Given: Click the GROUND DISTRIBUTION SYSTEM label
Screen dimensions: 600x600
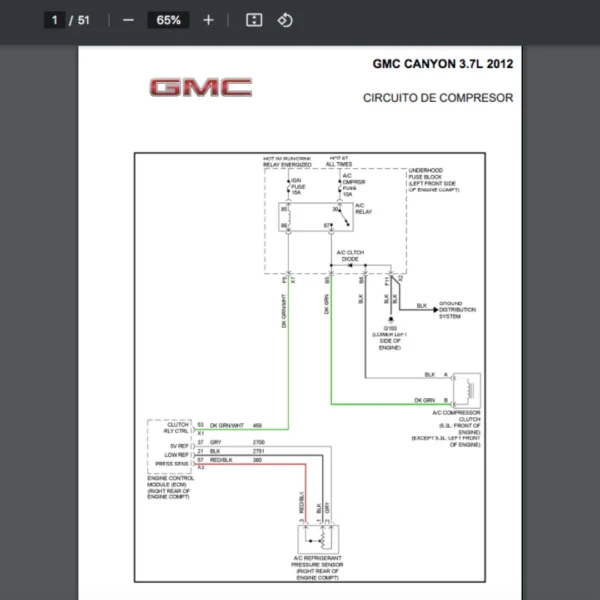Looking at the screenshot, I should tap(457, 310).
